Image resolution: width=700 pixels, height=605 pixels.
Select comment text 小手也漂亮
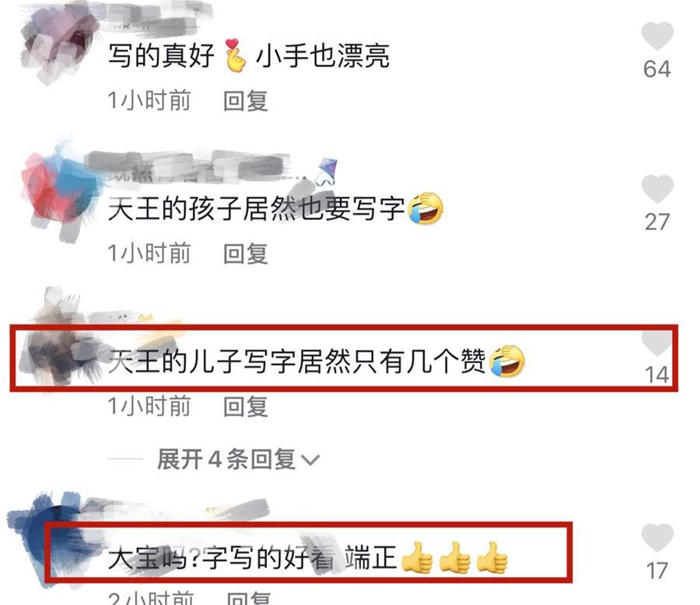323,56
